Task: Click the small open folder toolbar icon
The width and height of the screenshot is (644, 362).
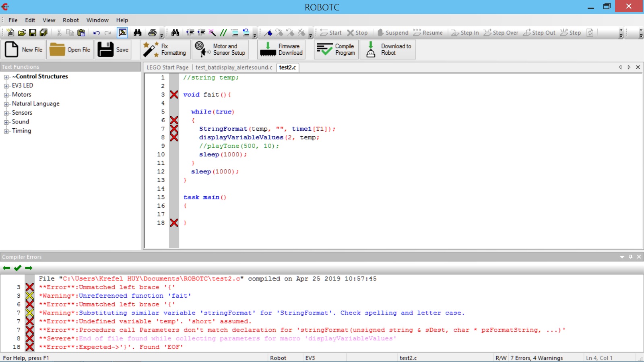Action: pos(22,33)
